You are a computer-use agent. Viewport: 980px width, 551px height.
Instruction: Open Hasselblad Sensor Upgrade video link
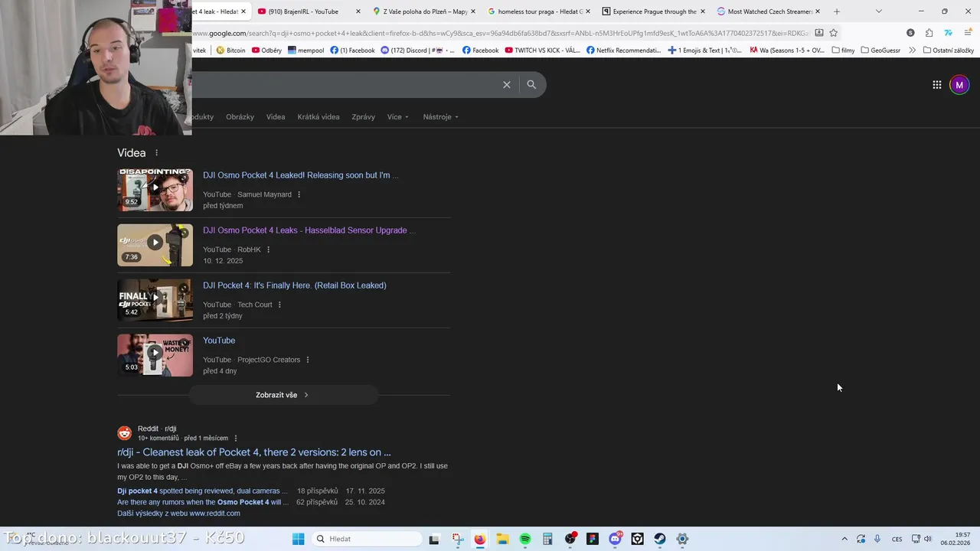[309, 230]
